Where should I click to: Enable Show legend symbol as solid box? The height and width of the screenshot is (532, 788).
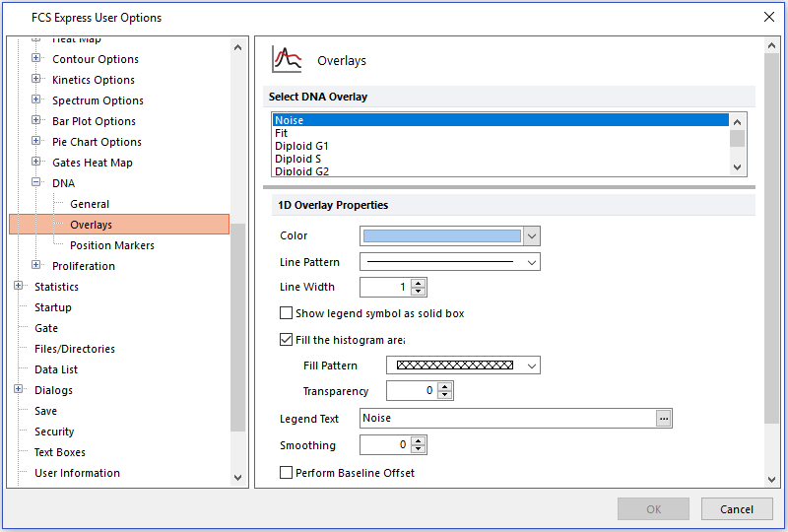pyautogui.click(x=286, y=313)
